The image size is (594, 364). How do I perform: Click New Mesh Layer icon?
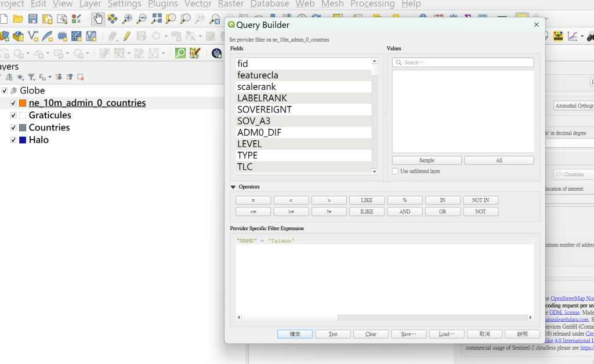77,36
